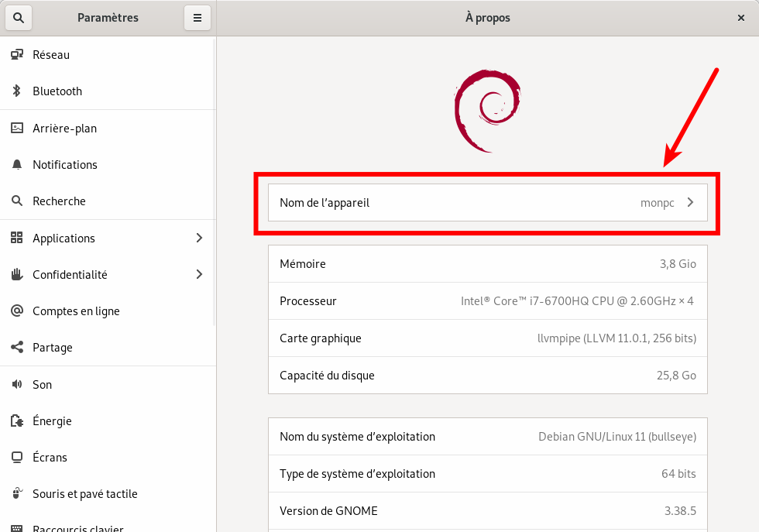Close the À propos settings window
This screenshot has height=532, width=759.
pos(740,18)
